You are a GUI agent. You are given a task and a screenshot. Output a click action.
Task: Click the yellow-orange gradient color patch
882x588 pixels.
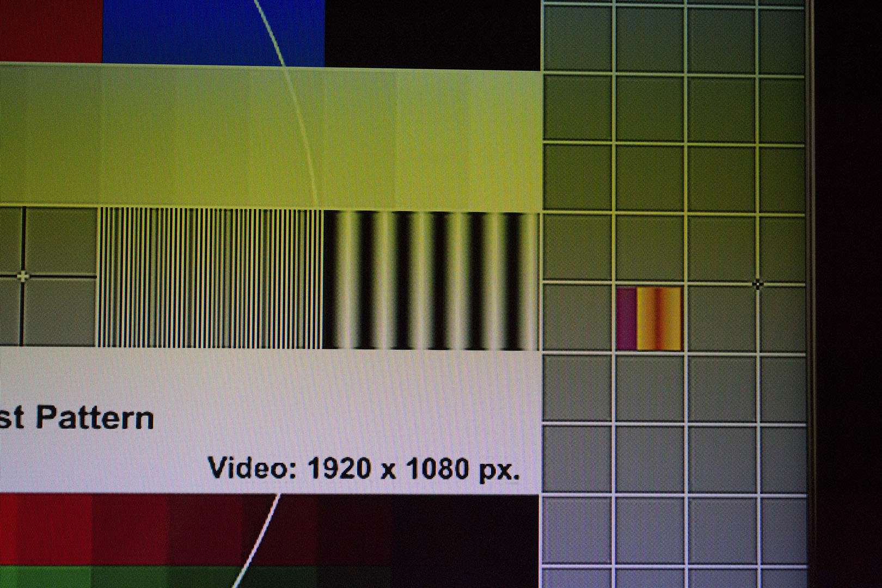point(659,319)
